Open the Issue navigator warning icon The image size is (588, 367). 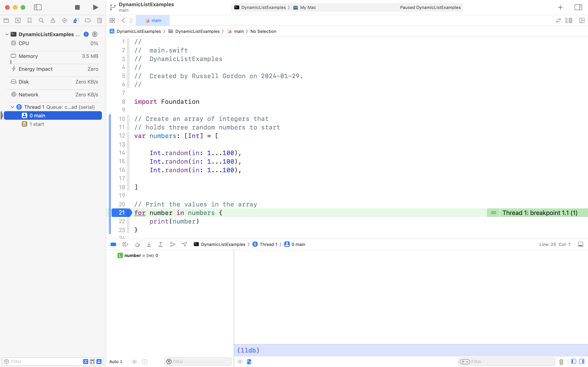pos(53,20)
